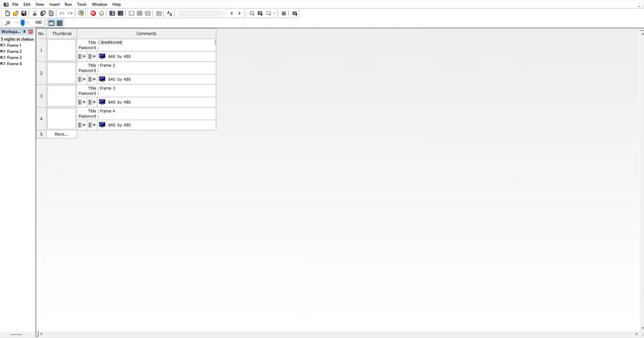Click the Open file folder icon
This screenshot has width=644, height=338.
pos(16,14)
